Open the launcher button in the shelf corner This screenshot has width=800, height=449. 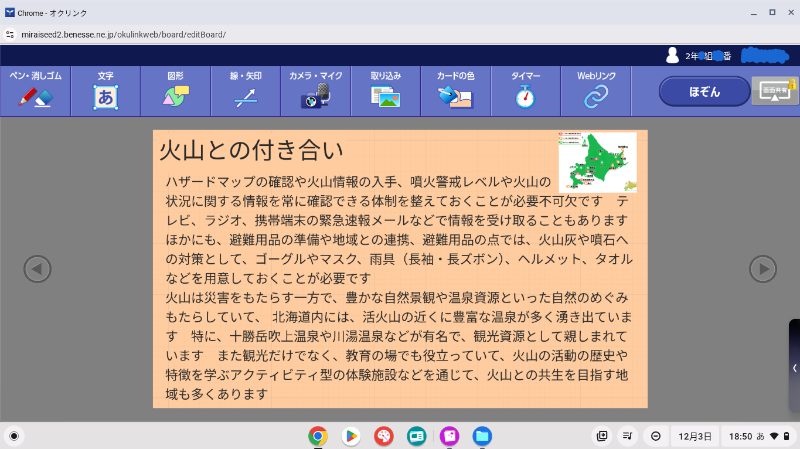[14, 436]
